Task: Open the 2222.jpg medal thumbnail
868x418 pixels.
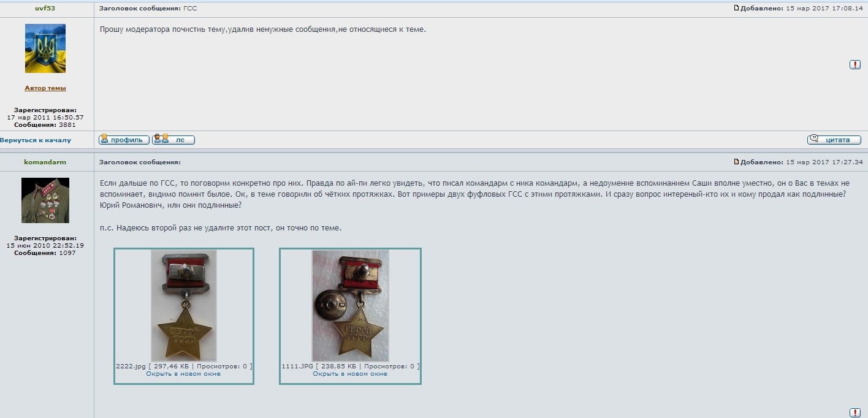Action: [x=184, y=305]
